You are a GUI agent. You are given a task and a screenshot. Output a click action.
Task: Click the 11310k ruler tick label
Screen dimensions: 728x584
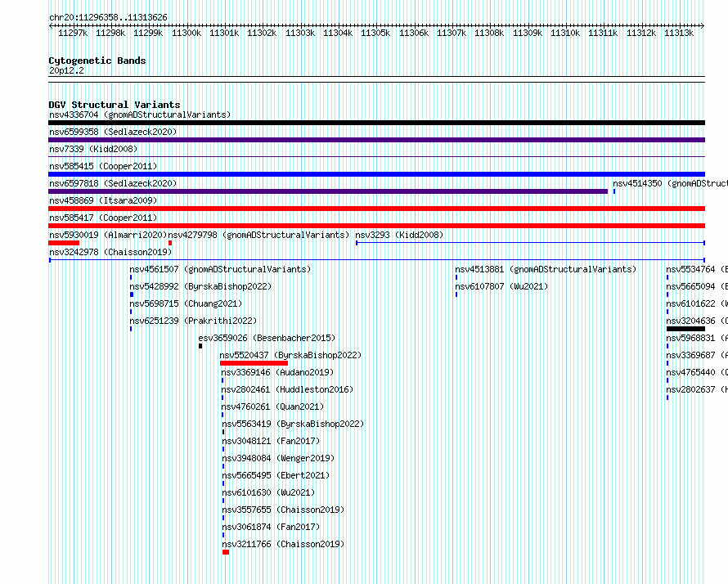click(x=565, y=33)
